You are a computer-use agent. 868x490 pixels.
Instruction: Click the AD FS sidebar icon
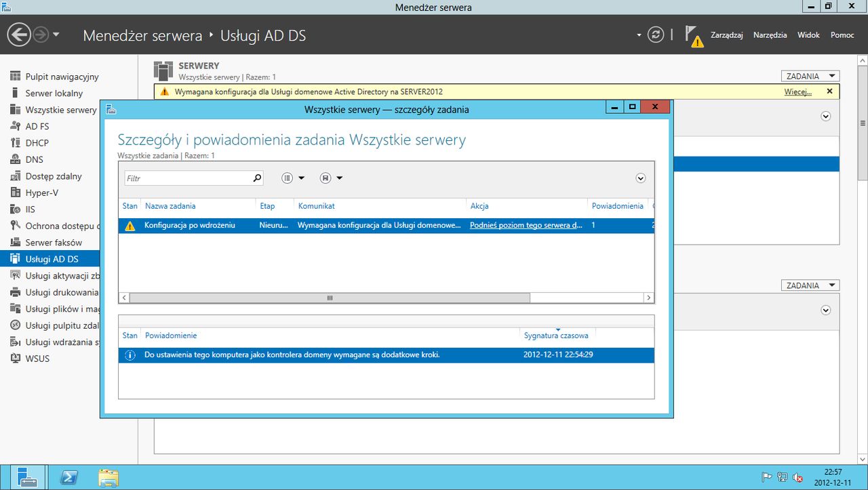15,126
